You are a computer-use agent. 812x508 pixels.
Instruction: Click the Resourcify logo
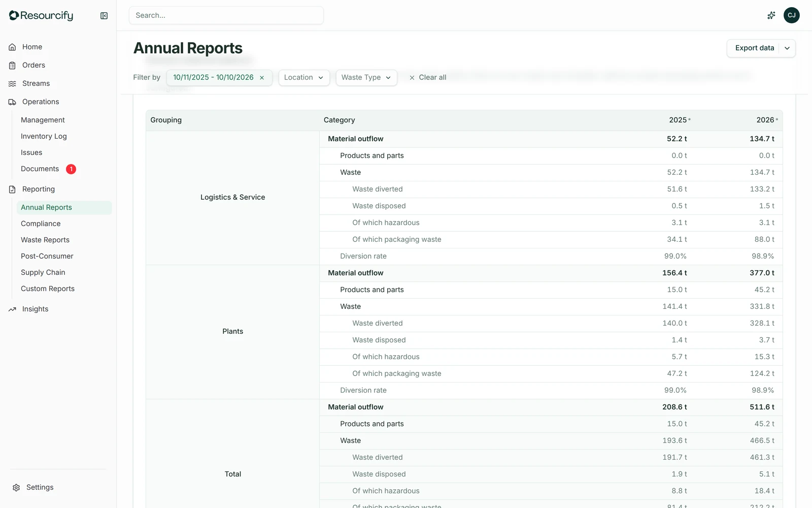tap(41, 16)
